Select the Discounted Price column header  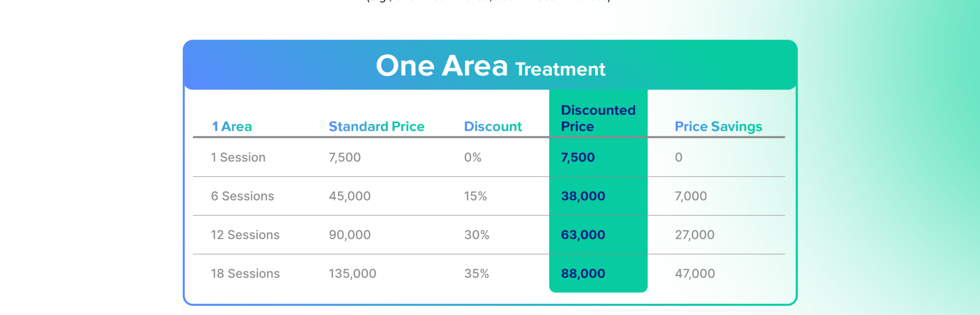(598, 118)
